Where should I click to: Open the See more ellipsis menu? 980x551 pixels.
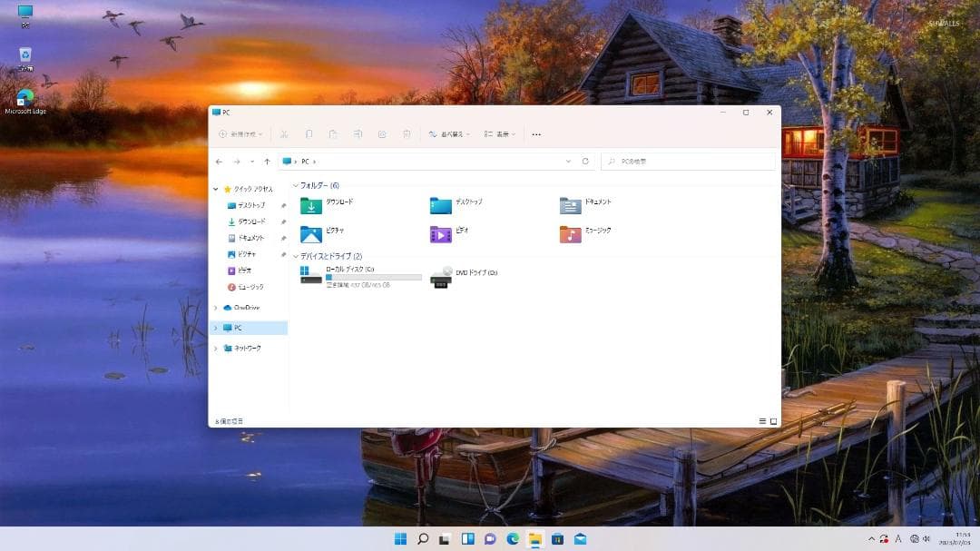pos(536,133)
